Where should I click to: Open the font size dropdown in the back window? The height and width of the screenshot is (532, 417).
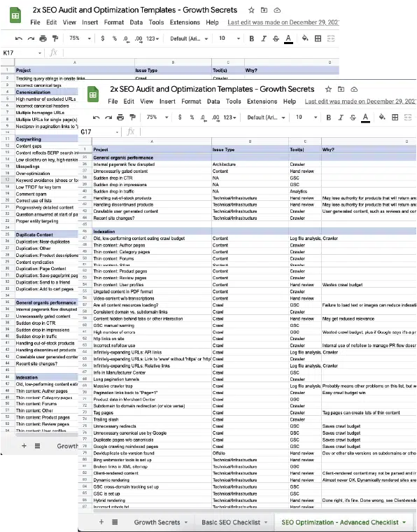pos(229,38)
